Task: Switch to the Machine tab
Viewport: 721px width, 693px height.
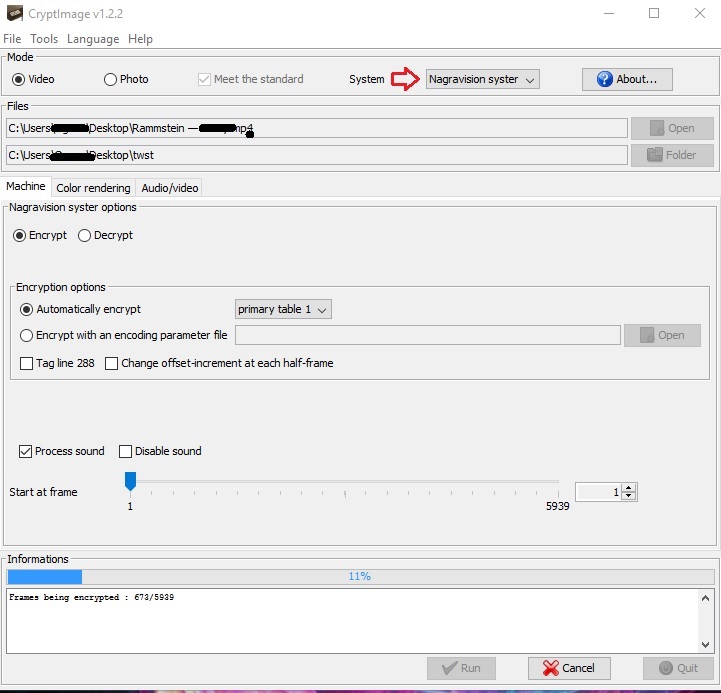Action: [x=26, y=186]
